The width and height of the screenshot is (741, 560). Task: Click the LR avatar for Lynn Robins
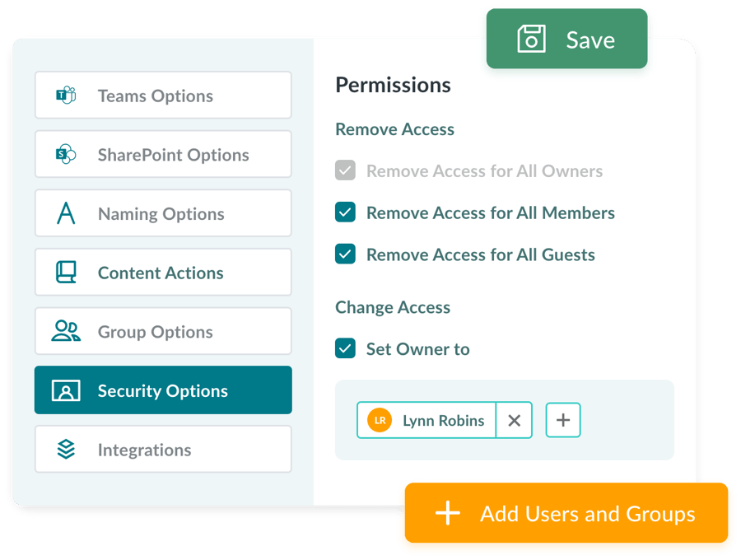(x=380, y=420)
